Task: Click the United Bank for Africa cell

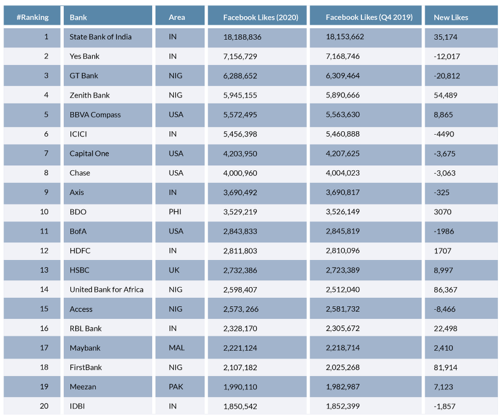Action: (106, 289)
